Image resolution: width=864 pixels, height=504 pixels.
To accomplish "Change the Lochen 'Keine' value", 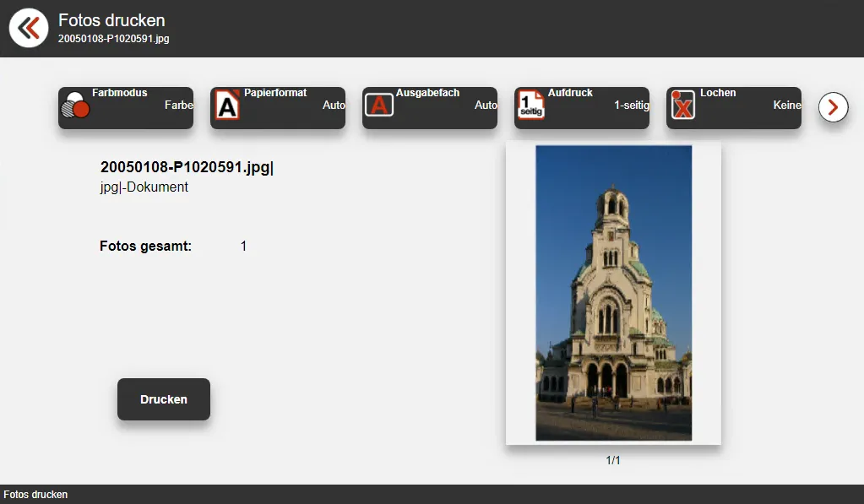I will click(786, 106).
